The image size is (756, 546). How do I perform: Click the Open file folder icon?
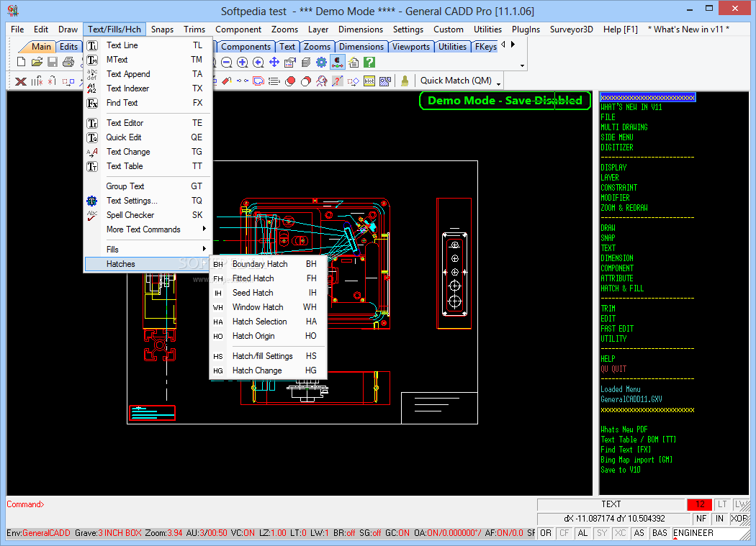click(x=37, y=62)
